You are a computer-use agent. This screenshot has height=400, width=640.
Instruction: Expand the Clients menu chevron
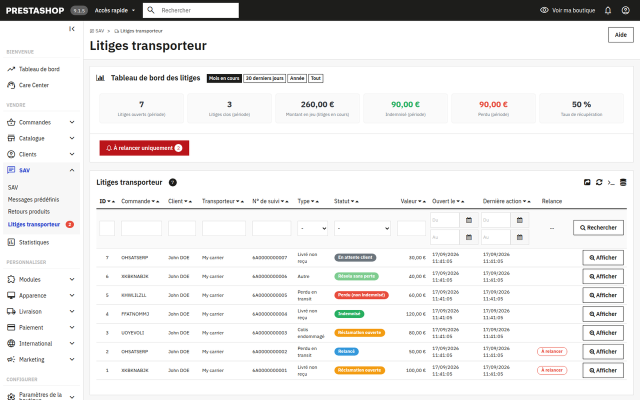pyautogui.click(x=72, y=154)
